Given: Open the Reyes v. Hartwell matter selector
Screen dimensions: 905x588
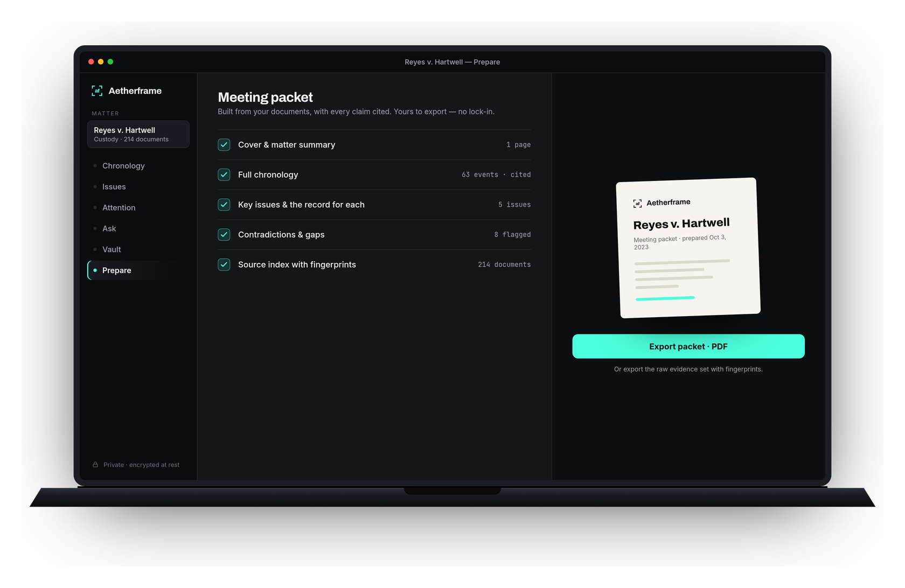Looking at the screenshot, I should pos(138,134).
